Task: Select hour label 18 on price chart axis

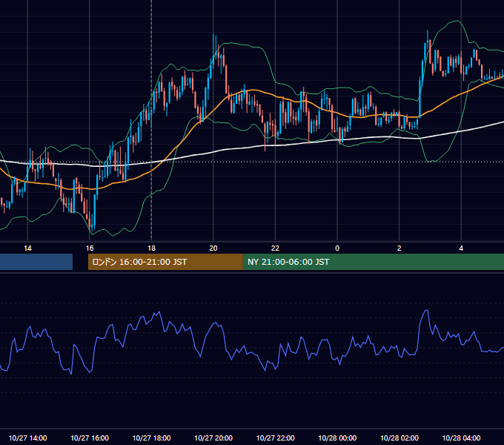Action: click(151, 248)
